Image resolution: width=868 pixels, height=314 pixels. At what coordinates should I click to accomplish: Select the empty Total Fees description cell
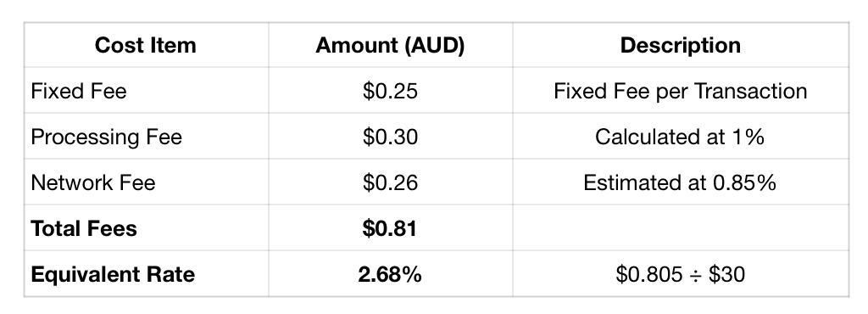coord(681,228)
